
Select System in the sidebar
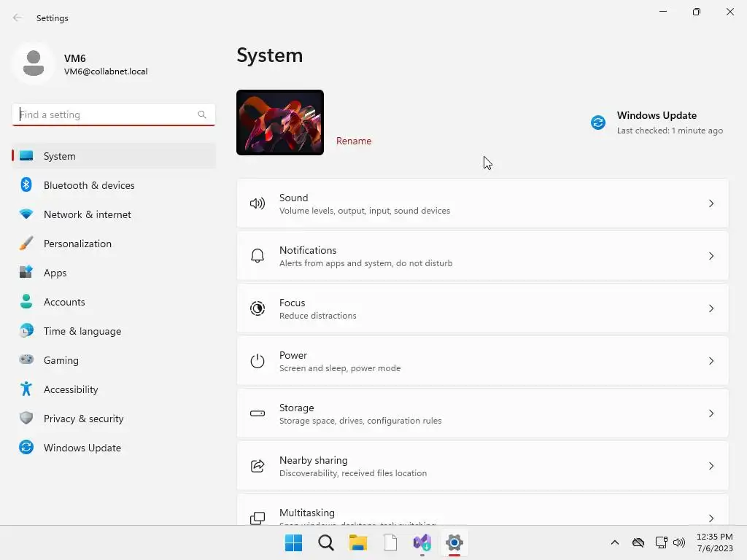coord(113,156)
